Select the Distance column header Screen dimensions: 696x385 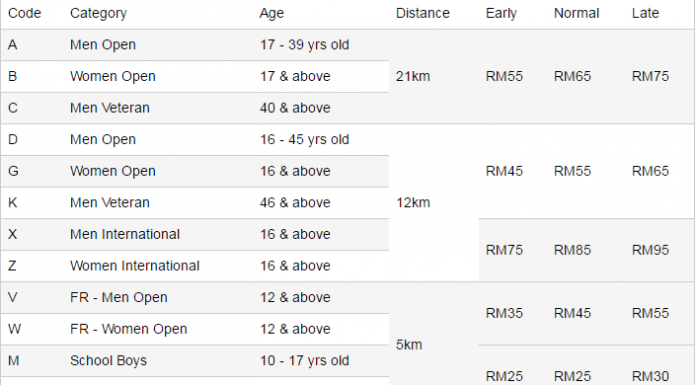pos(423,13)
